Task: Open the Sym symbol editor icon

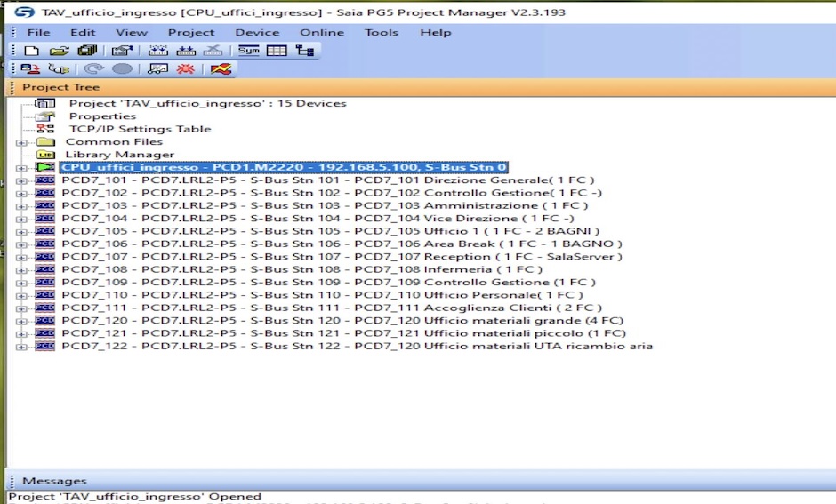Action: tap(249, 51)
